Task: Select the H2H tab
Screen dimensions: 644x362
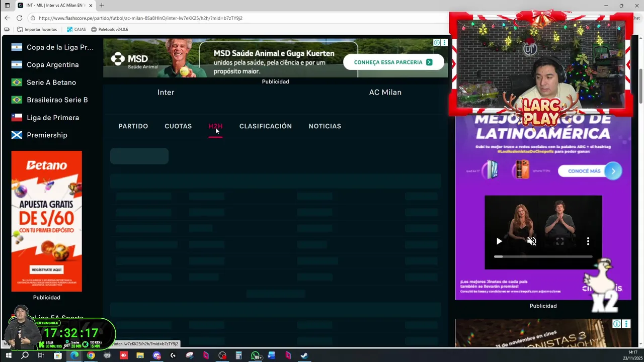Action: tap(215, 126)
